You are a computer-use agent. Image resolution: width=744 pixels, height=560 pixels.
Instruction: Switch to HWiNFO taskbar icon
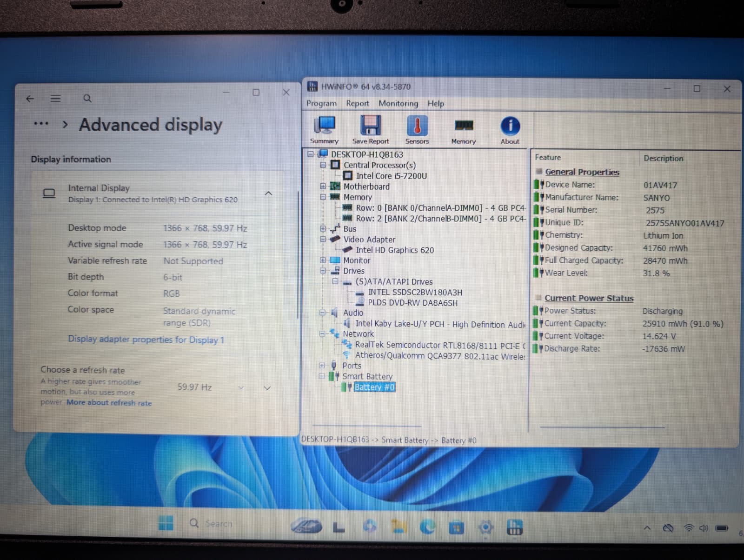pyautogui.click(x=514, y=527)
